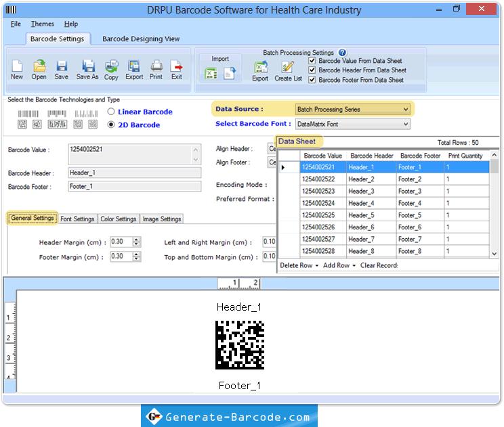Screen dimensions: 504x427
Task: Select the Linear Barcode radio button
Action: tap(111, 112)
